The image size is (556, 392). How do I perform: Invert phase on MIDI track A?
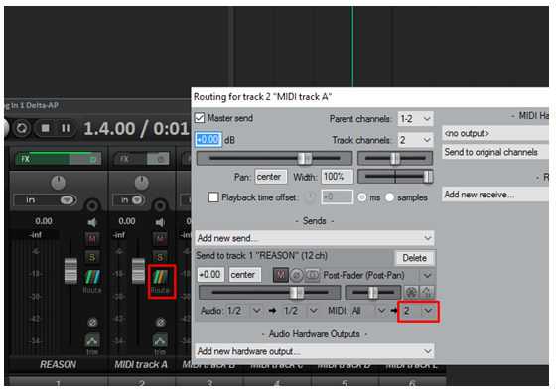coord(160,323)
